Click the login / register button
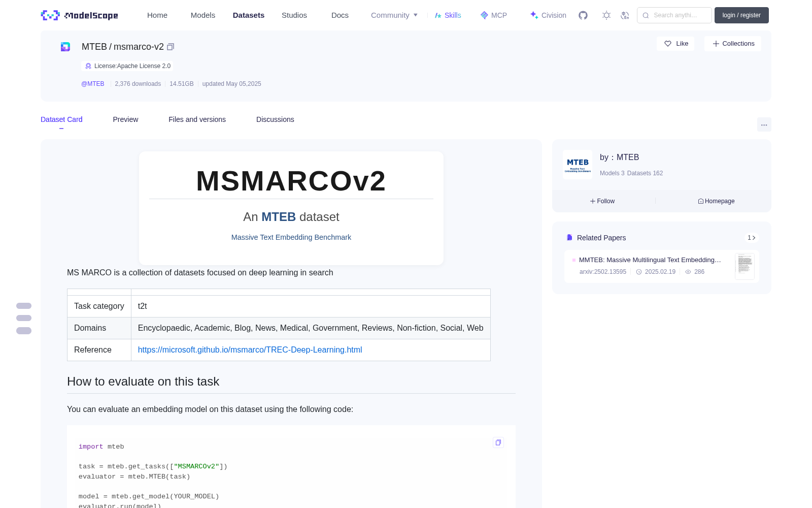The height and width of the screenshot is (508, 812). point(741,15)
